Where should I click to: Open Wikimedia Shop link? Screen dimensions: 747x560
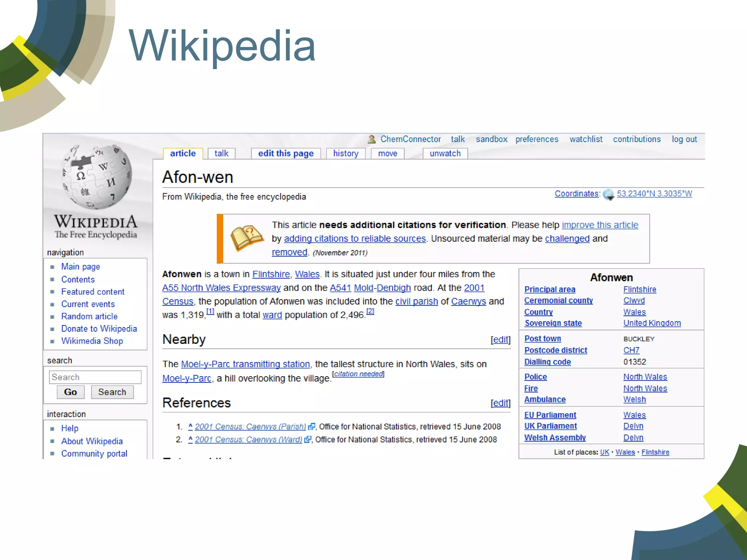(92, 341)
